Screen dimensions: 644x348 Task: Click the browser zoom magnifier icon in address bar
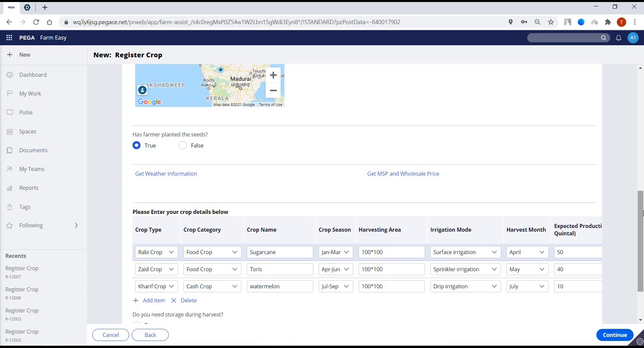pyautogui.click(x=537, y=22)
